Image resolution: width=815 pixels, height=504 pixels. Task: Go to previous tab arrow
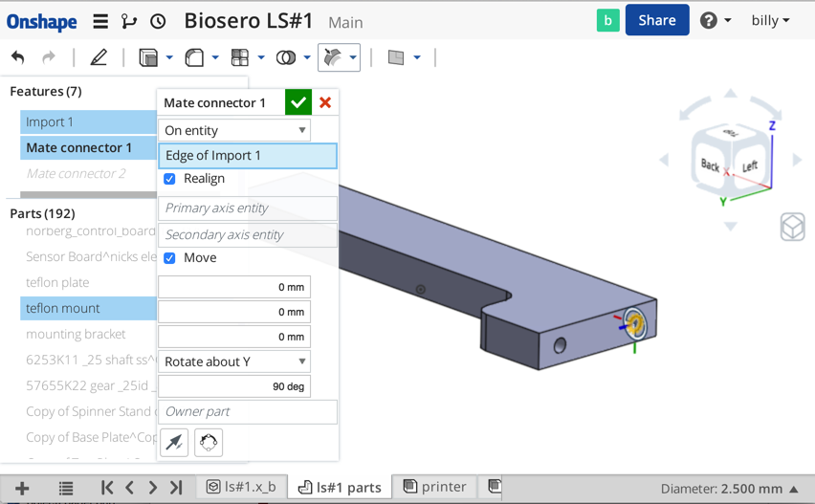pos(130,488)
